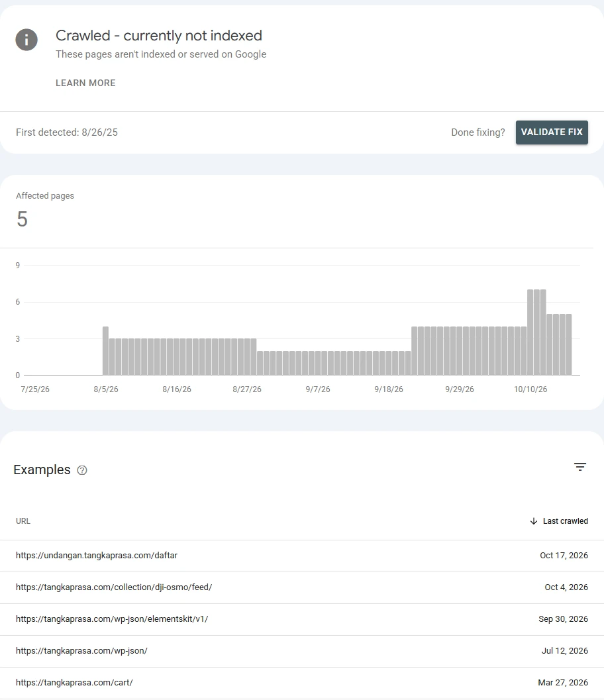The image size is (604, 700).
Task: Click the 8/5/26 chart axis label
Action: tap(106, 389)
